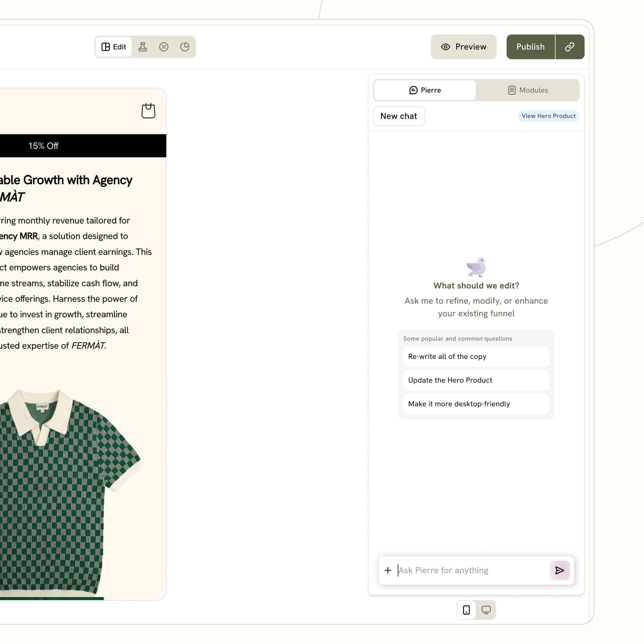Click the Publish button
Image resolution: width=644 pixels, height=644 pixels.
click(x=530, y=47)
